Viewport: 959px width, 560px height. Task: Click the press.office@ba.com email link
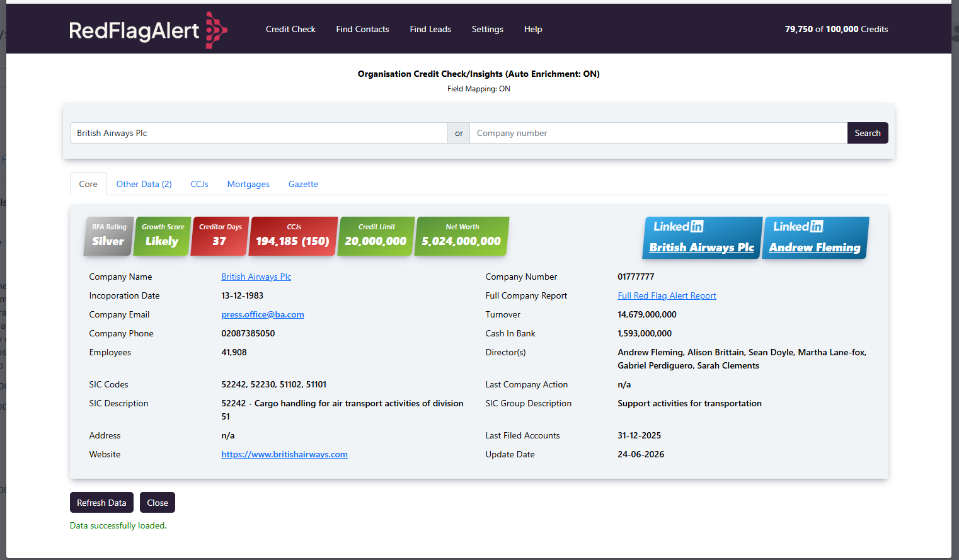click(263, 314)
